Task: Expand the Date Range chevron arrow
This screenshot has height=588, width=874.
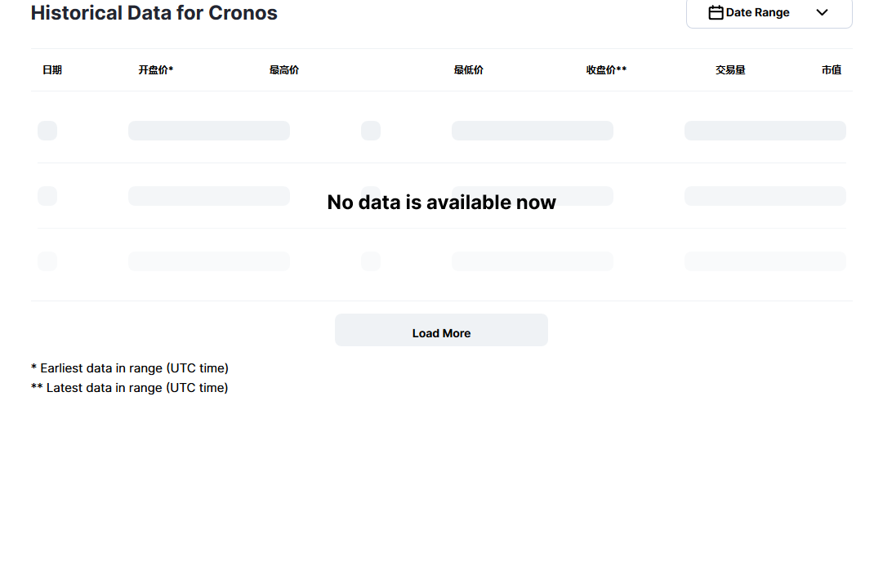Action: [x=823, y=12]
